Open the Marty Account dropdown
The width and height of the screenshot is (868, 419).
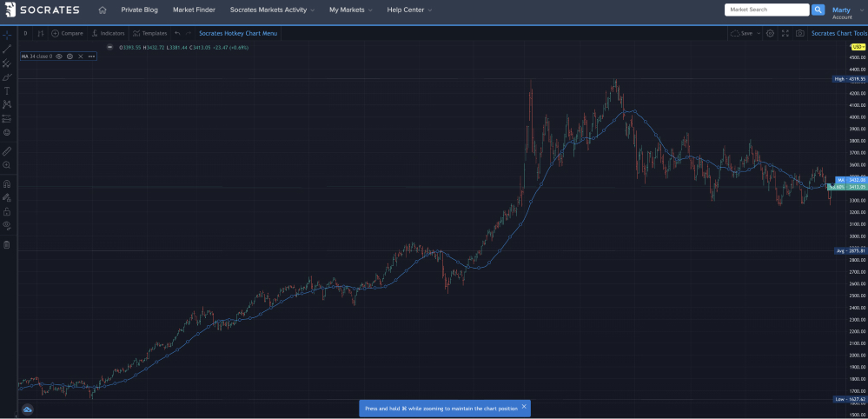tap(847, 13)
